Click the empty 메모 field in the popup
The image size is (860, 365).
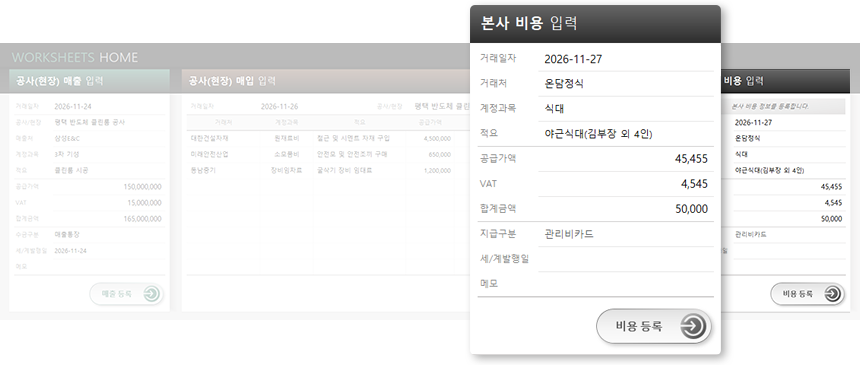(626, 284)
